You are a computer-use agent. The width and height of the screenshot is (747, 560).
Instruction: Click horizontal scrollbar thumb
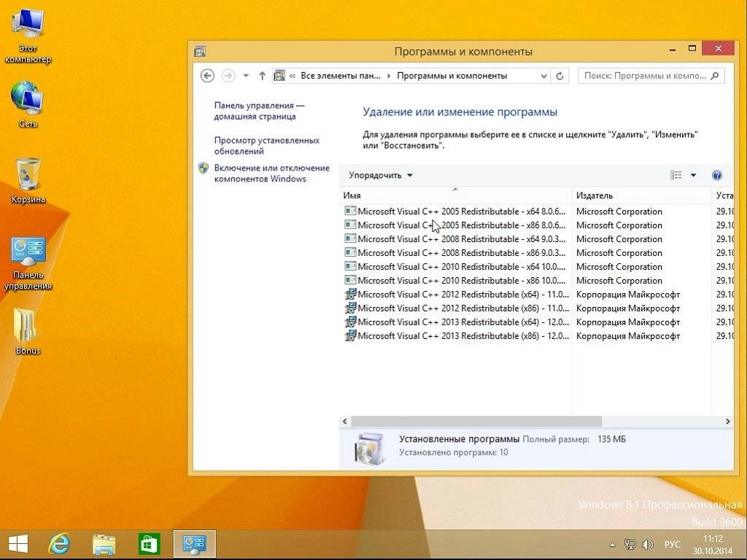click(x=476, y=421)
